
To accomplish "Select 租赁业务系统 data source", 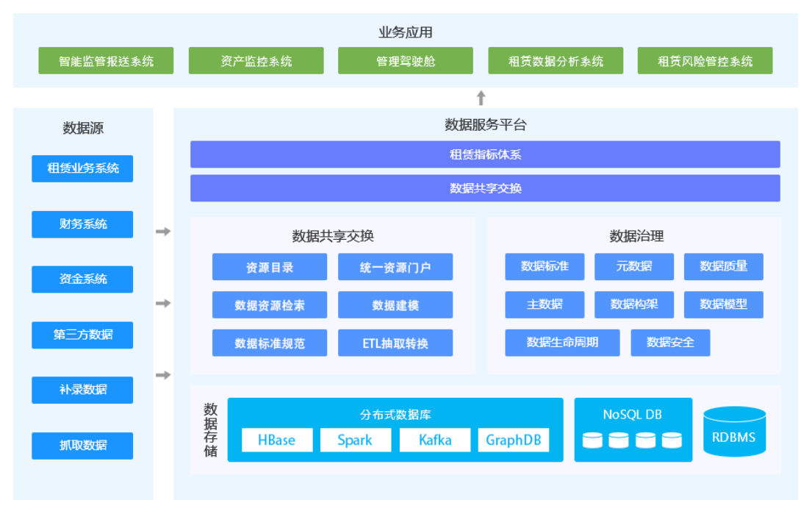I will [82, 168].
